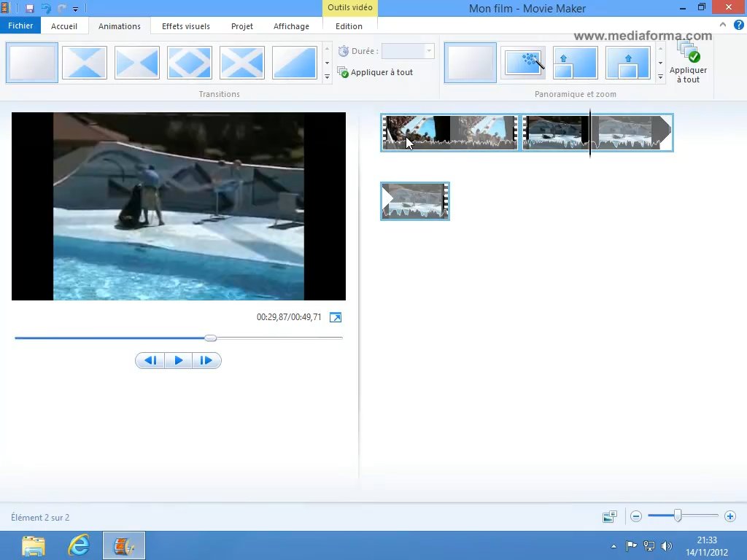
Task: Open the Fichier menu
Action: [20, 26]
